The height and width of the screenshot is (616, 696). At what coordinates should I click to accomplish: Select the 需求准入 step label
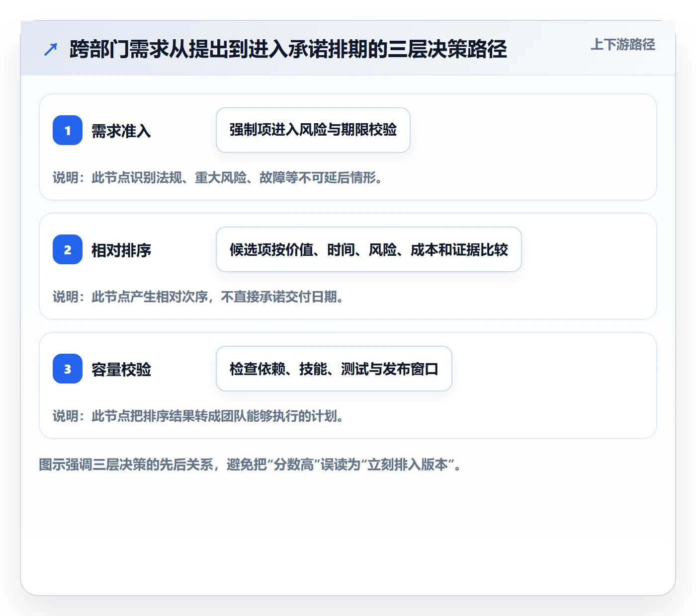point(121,131)
